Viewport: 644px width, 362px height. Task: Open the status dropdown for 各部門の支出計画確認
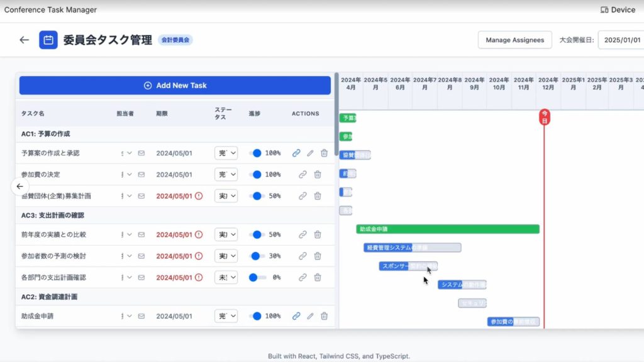point(226,277)
